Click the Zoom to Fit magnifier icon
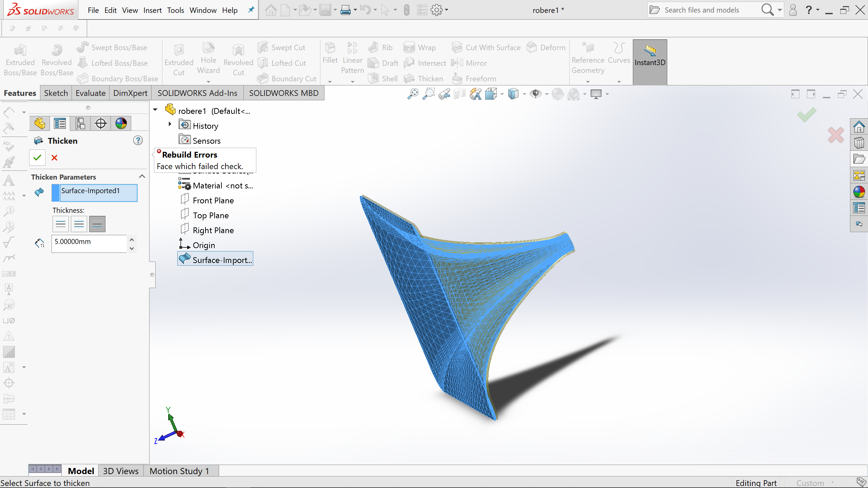The width and height of the screenshot is (868, 488). pos(413,94)
